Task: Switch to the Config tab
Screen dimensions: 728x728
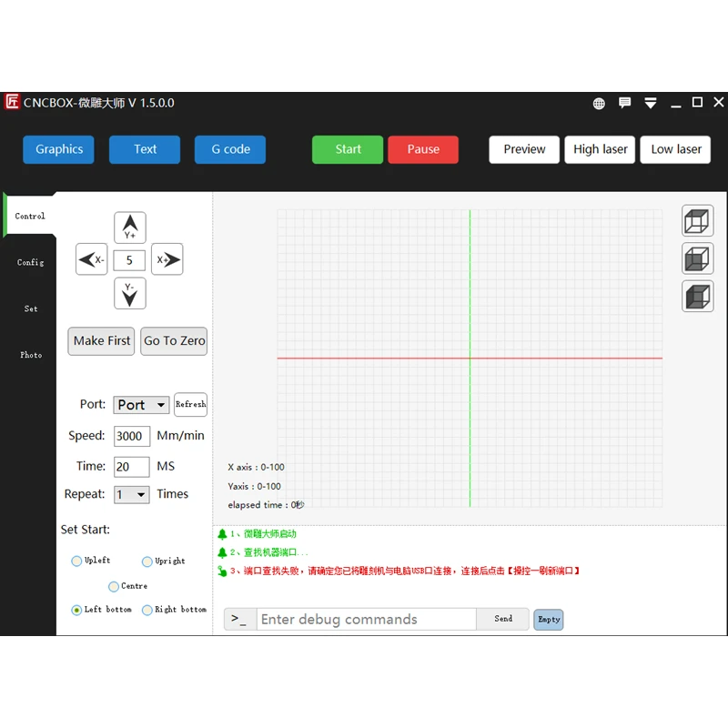Action: click(x=30, y=262)
